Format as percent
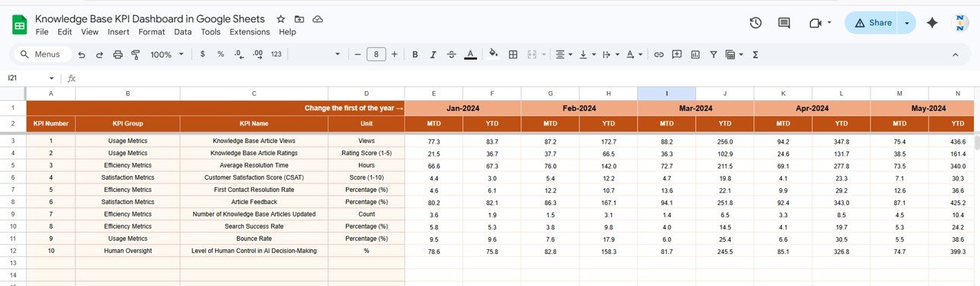Image resolution: width=980 pixels, height=286 pixels. pyautogui.click(x=220, y=54)
